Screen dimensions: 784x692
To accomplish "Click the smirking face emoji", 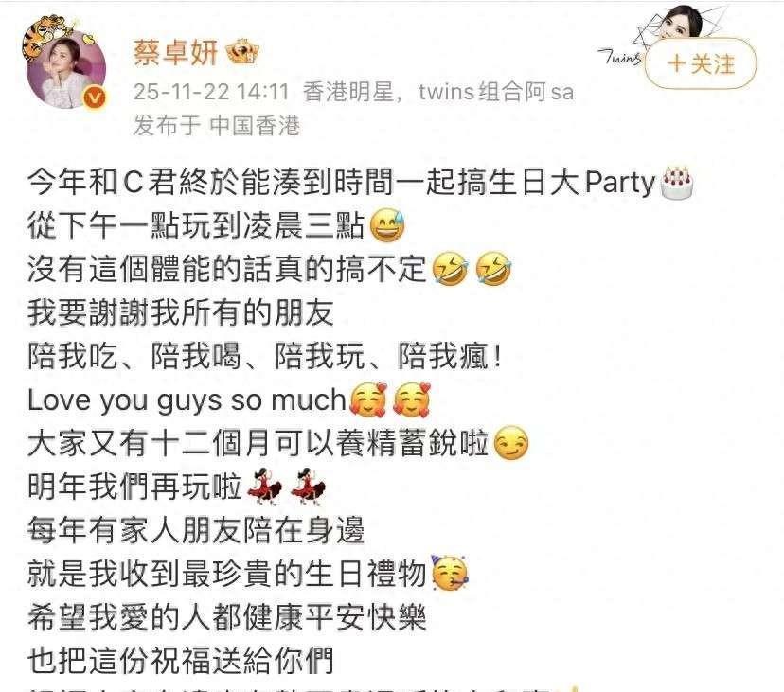I will (510, 443).
